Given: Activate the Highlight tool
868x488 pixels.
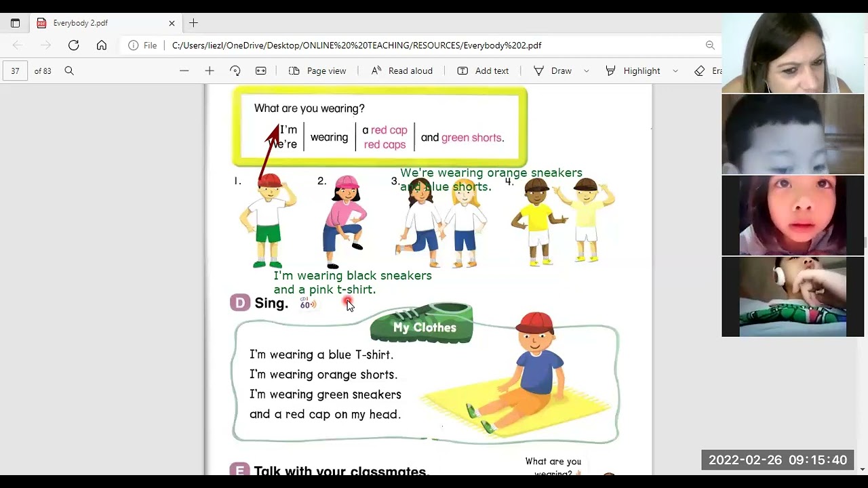Looking at the screenshot, I should (633, 70).
